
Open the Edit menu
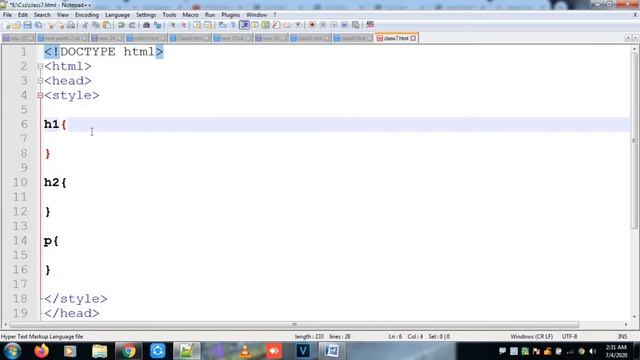tap(23, 15)
